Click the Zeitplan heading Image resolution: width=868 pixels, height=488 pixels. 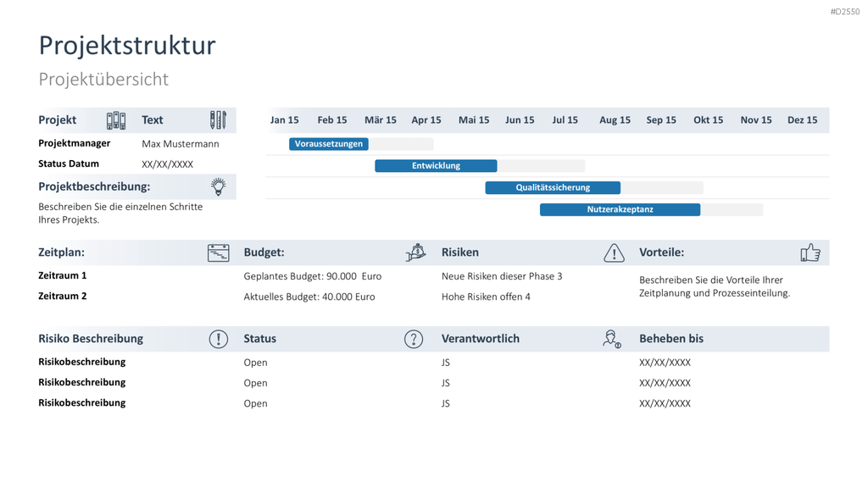pyautogui.click(x=61, y=252)
